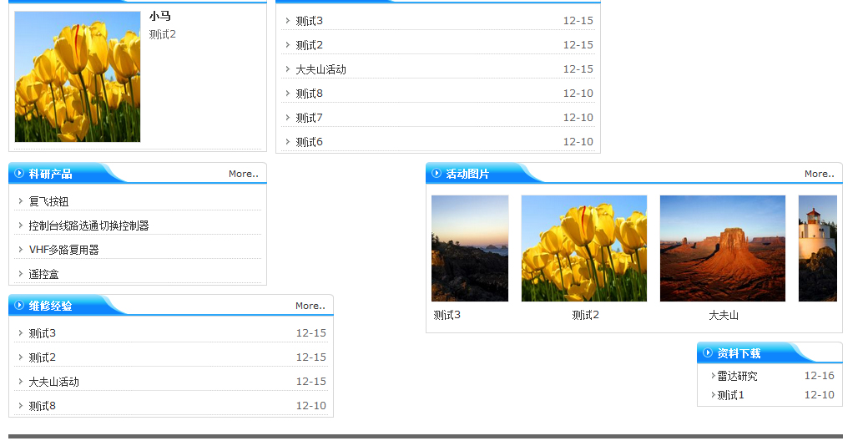View the tulip thumbnail in 活动图片 gallery

(x=583, y=248)
